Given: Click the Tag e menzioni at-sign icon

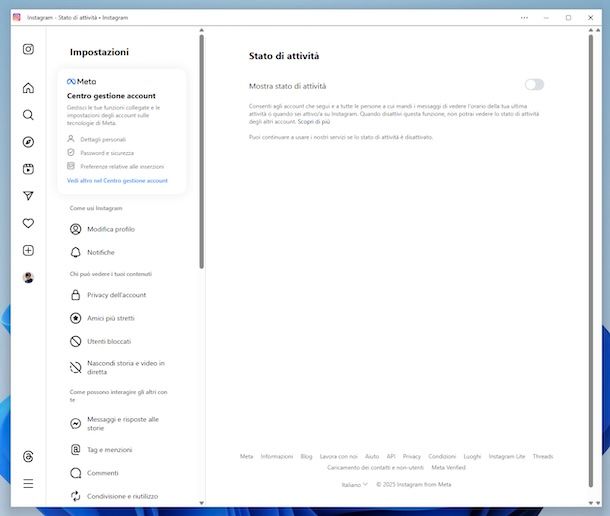Looking at the screenshot, I should [x=75, y=449].
